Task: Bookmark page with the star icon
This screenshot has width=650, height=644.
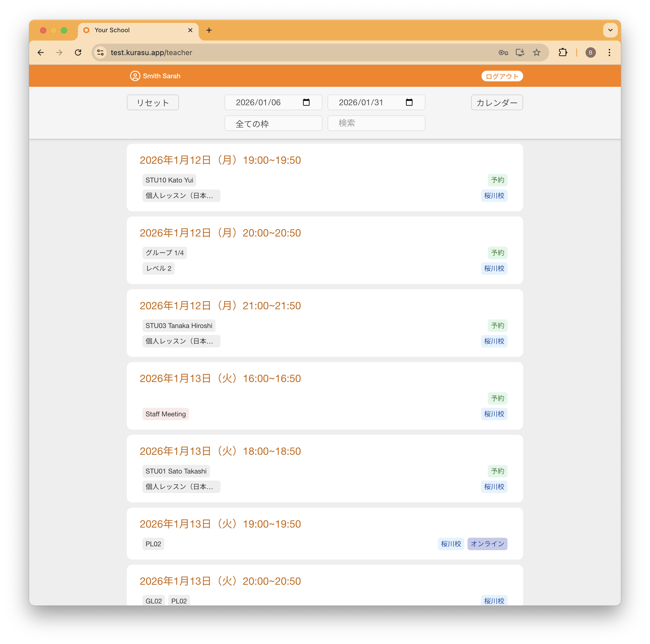Action: pyautogui.click(x=536, y=52)
